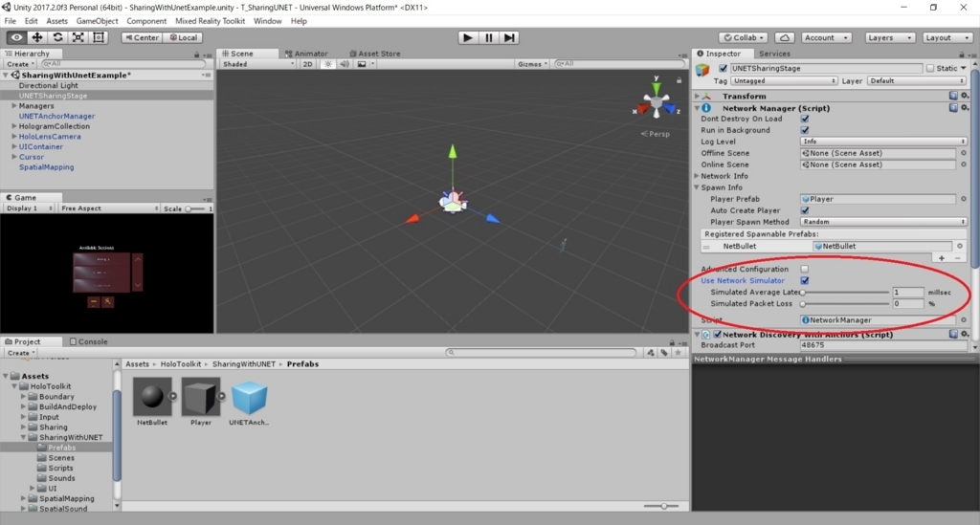Uncheck Auto Create Player

(805, 210)
